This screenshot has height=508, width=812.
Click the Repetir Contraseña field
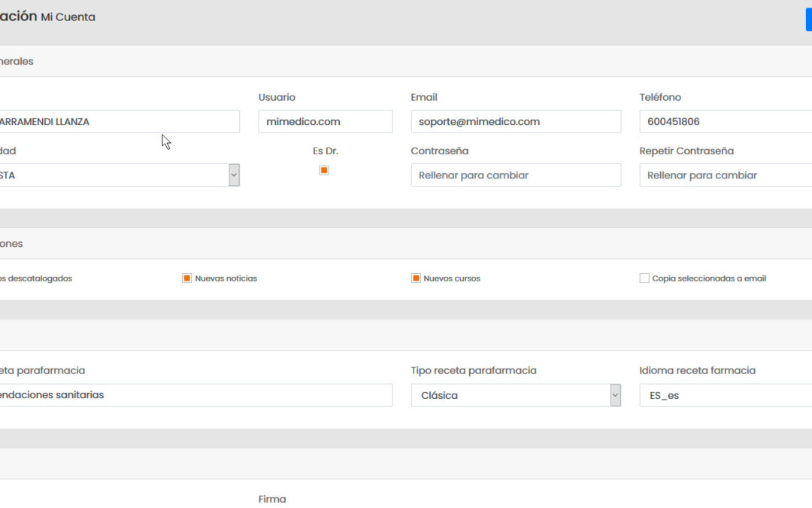pyautogui.click(x=726, y=175)
